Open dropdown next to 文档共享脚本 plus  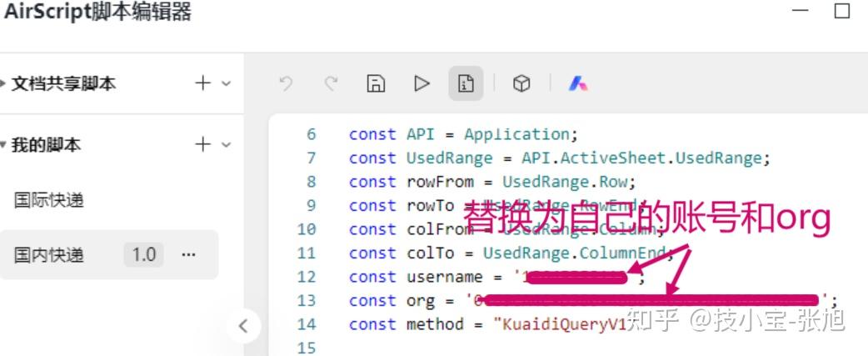(x=226, y=83)
